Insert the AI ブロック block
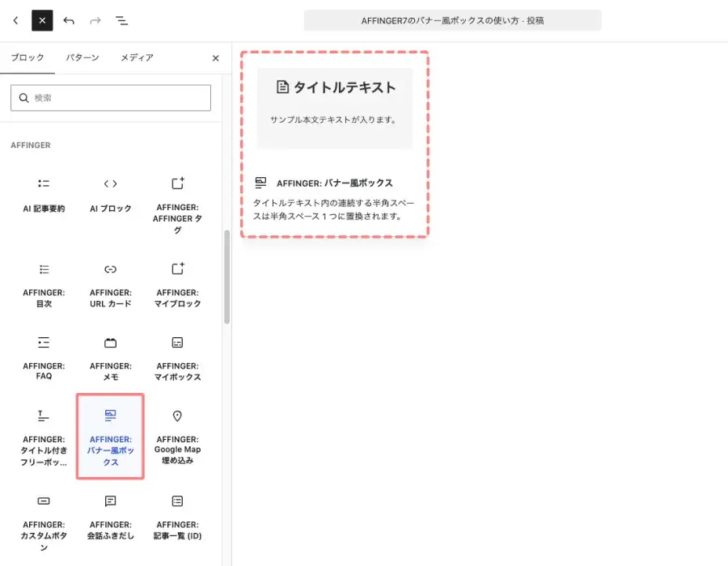 [x=111, y=196]
